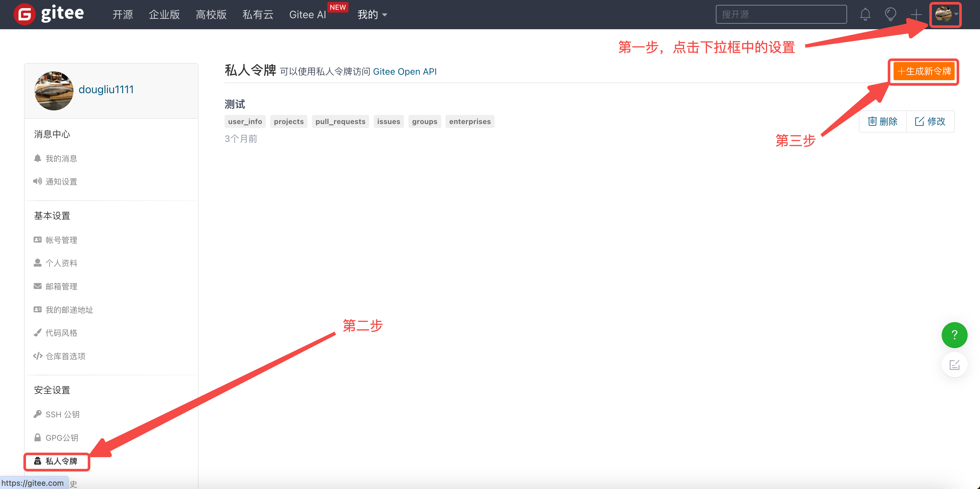Viewport: 980px width, 489px height.
Task: Click the floating feedback edit icon
Action: point(954,365)
